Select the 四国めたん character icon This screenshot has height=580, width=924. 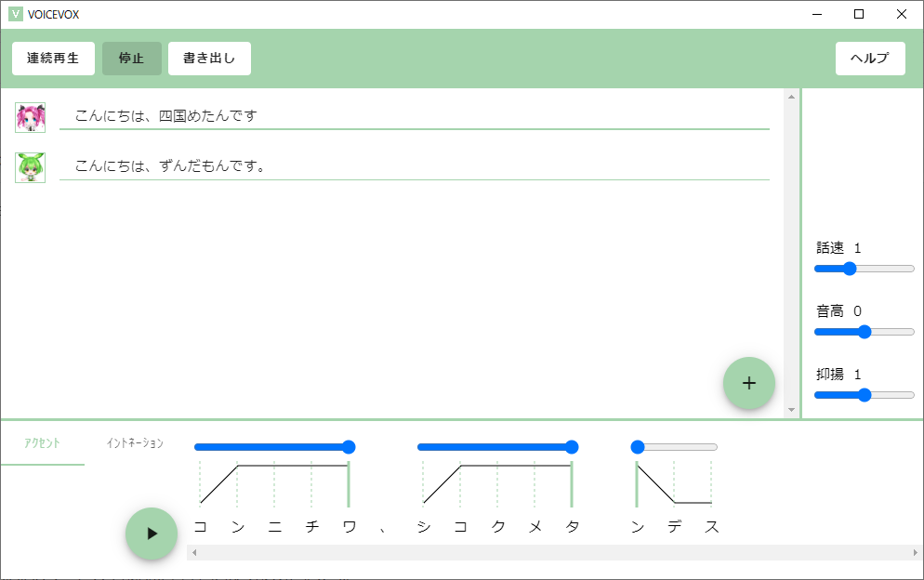pyautogui.click(x=31, y=118)
